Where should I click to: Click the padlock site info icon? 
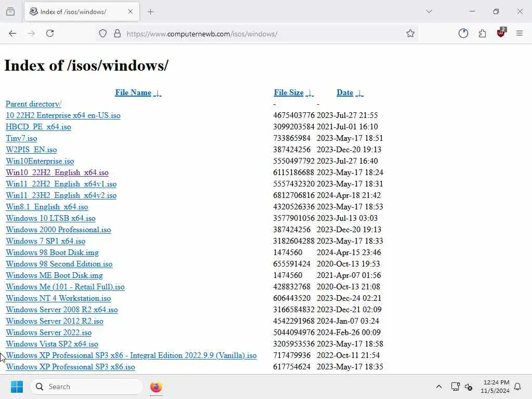click(117, 33)
